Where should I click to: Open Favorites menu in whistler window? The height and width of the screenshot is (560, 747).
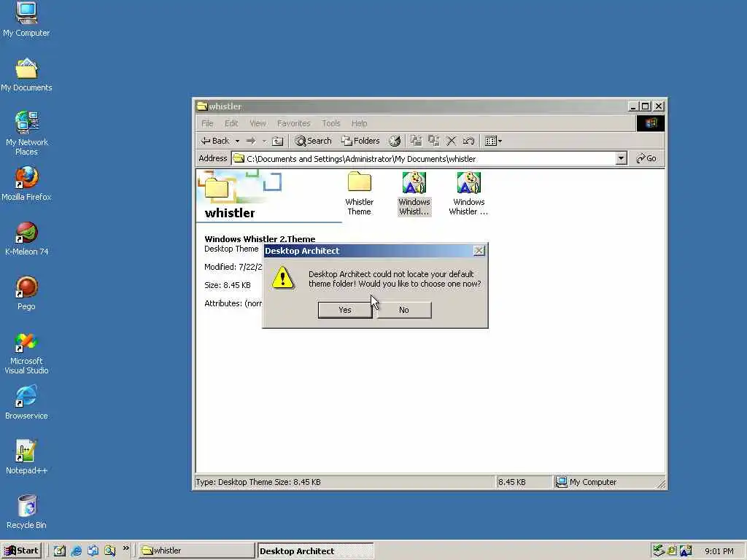[293, 123]
